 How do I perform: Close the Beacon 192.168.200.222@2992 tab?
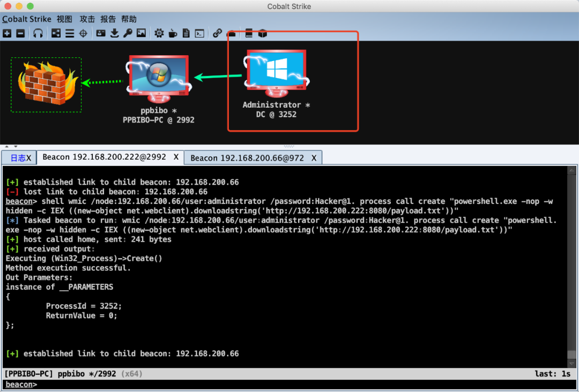(x=176, y=157)
